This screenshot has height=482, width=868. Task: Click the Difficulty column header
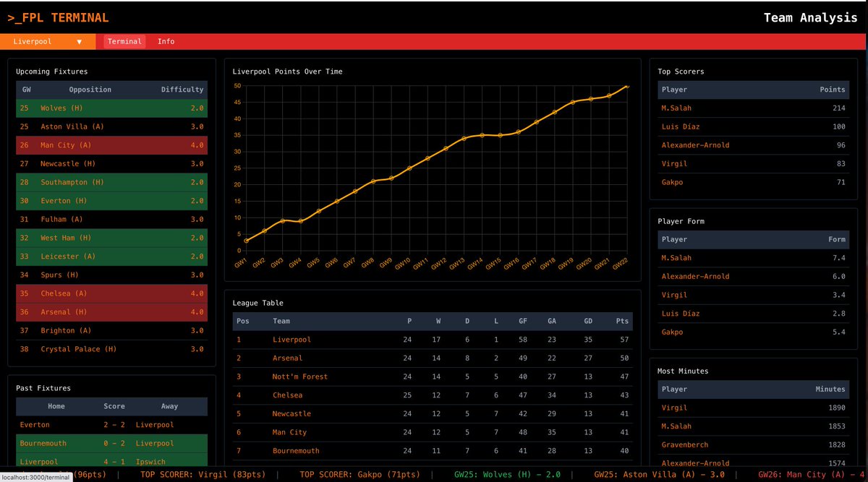pyautogui.click(x=182, y=90)
